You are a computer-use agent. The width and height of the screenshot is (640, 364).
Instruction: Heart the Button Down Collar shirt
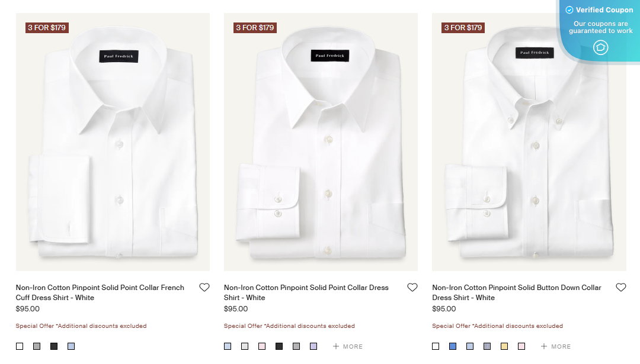coord(620,287)
